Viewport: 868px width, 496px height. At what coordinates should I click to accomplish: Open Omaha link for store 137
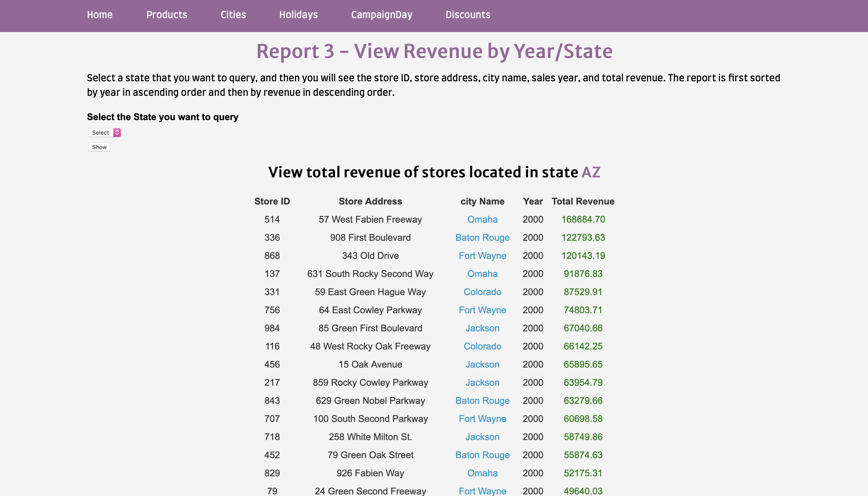(482, 274)
